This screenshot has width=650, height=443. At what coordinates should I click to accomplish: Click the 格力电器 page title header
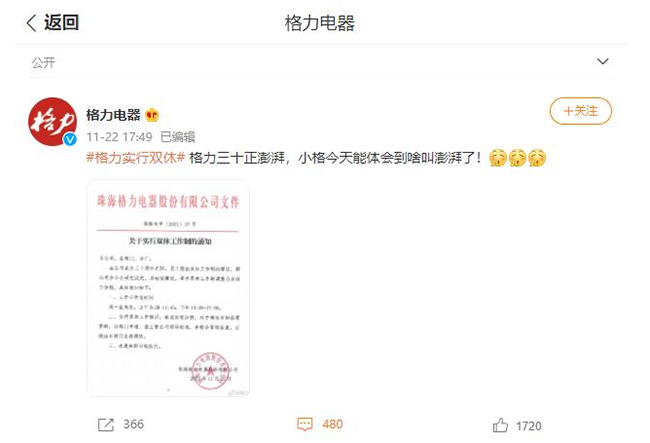pos(320,23)
